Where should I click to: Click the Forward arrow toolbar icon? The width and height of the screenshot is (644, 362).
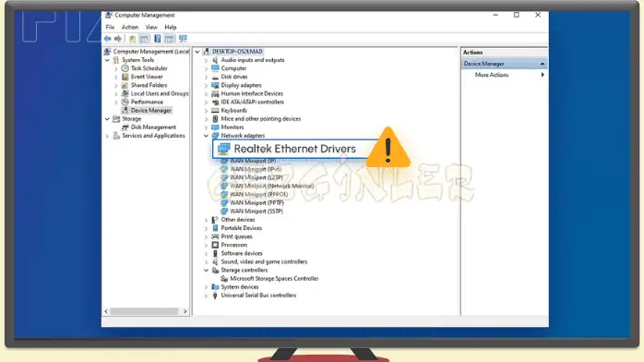point(118,39)
